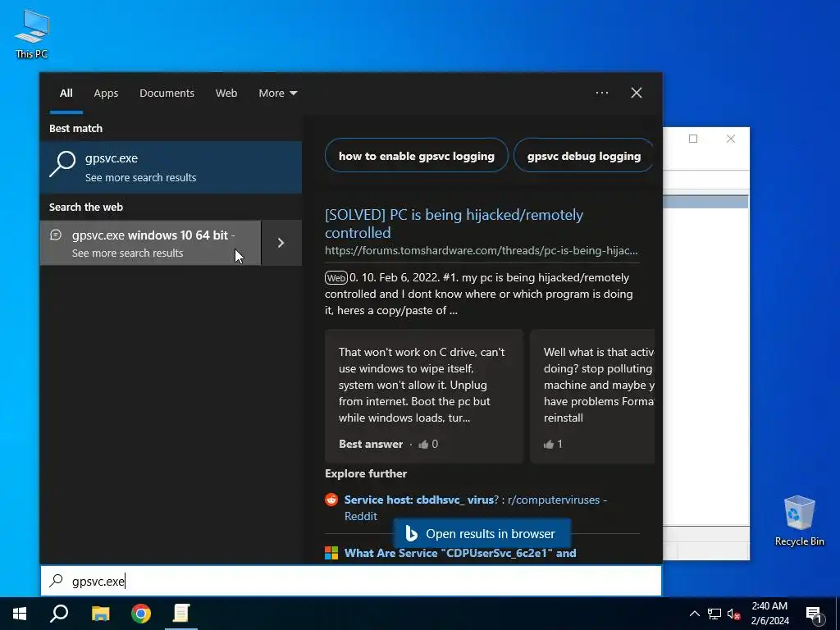Switch to the Apps search tab

tap(106, 94)
